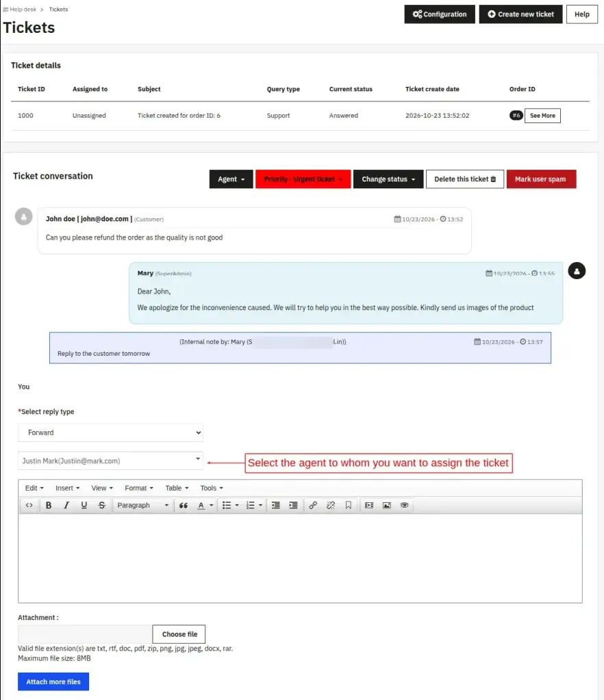Toggle bold formatting in the editor

49,505
